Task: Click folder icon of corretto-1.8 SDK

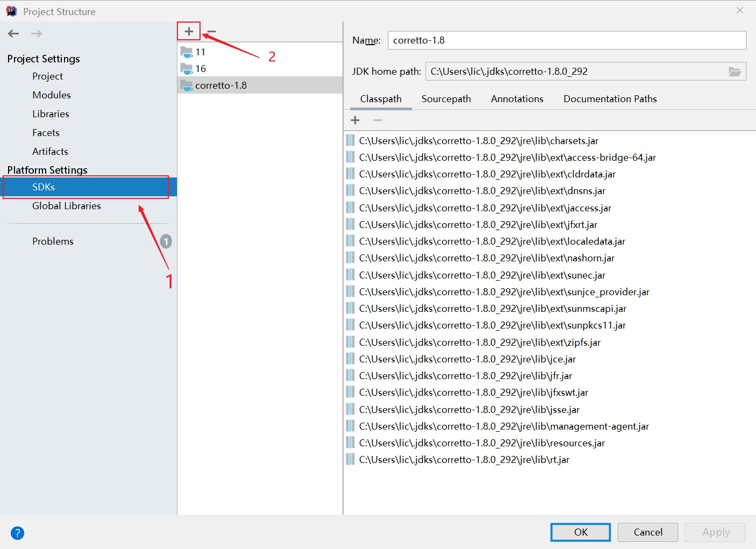Action: pos(187,85)
